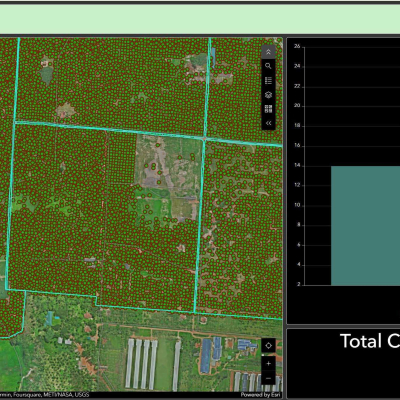The width and height of the screenshot is (400, 400).
Task: Click the chart axis label 14
Action: click(x=297, y=165)
